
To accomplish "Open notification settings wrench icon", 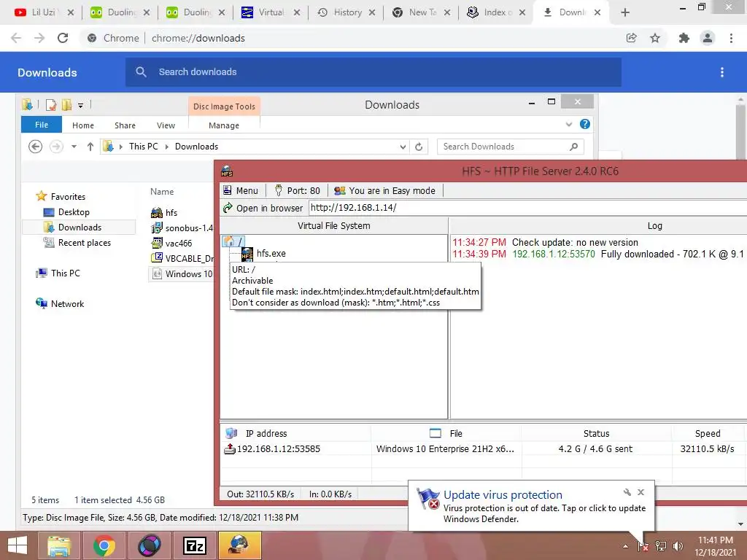I will [627, 492].
